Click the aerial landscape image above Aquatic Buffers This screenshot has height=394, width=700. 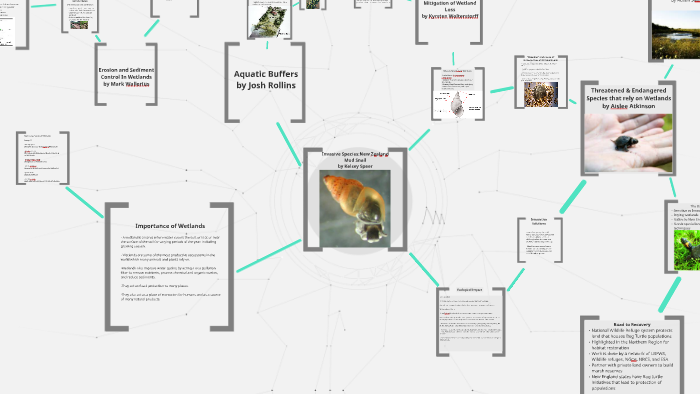tap(269, 21)
